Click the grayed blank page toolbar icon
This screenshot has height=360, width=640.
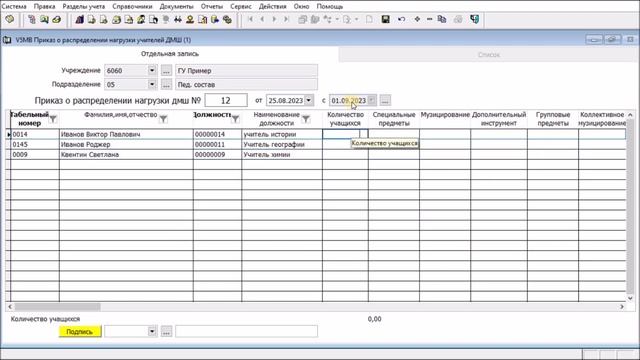(x=369, y=19)
